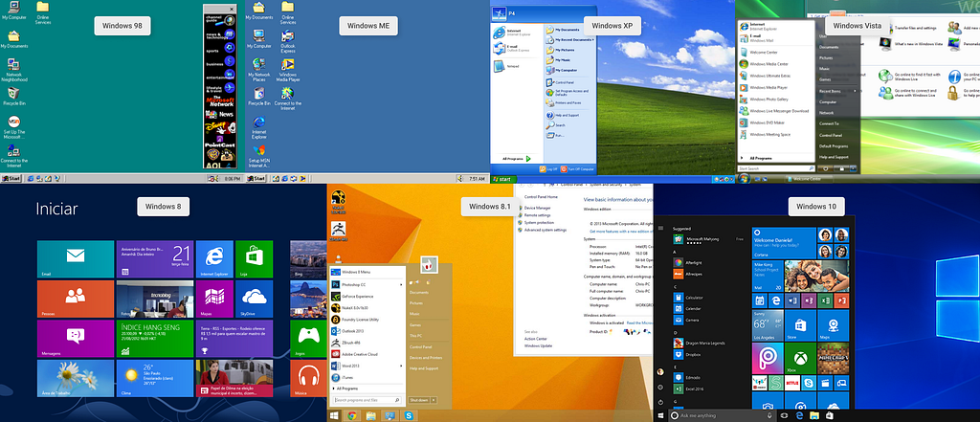Open Internet Explorer tile on Windows 8
This screenshot has width=980, height=422.
coord(214,258)
